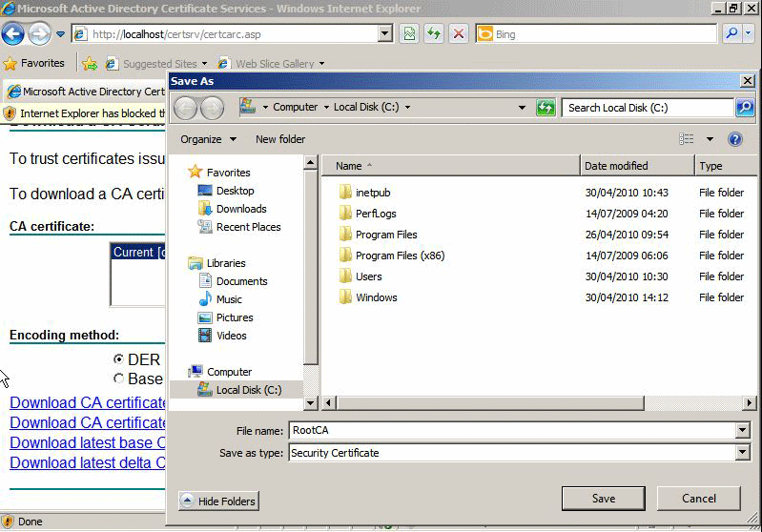Click the refresh page icon in IE toolbar

coord(434,34)
